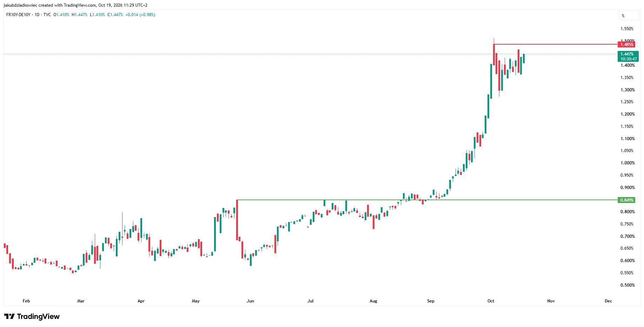Click the 0.500% tick on price axis
The image size is (644, 327).
(x=628, y=285)
